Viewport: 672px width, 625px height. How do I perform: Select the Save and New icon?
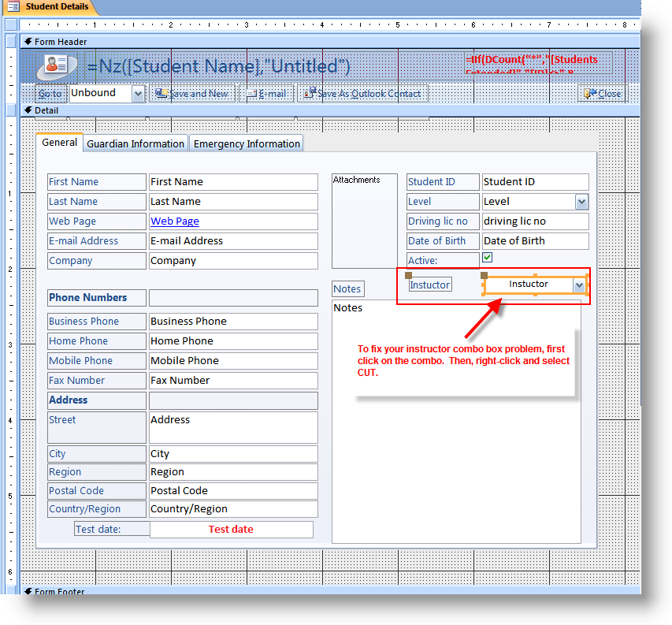[162, 93]
